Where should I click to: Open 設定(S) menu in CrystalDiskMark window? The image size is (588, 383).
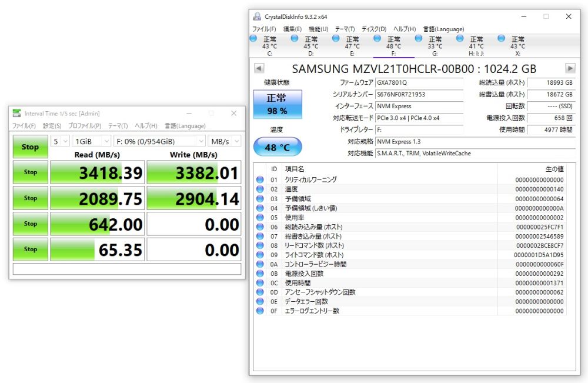coord(52,126)
